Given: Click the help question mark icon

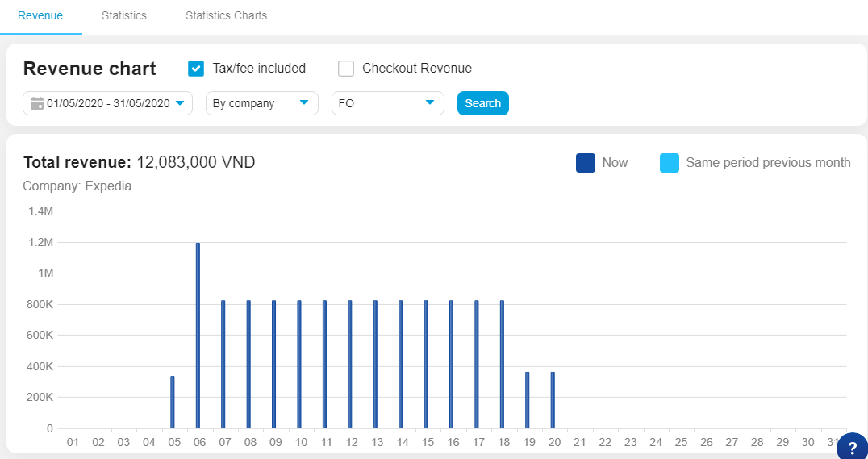Looking at the screenshot, I should [x=852, y=449].
